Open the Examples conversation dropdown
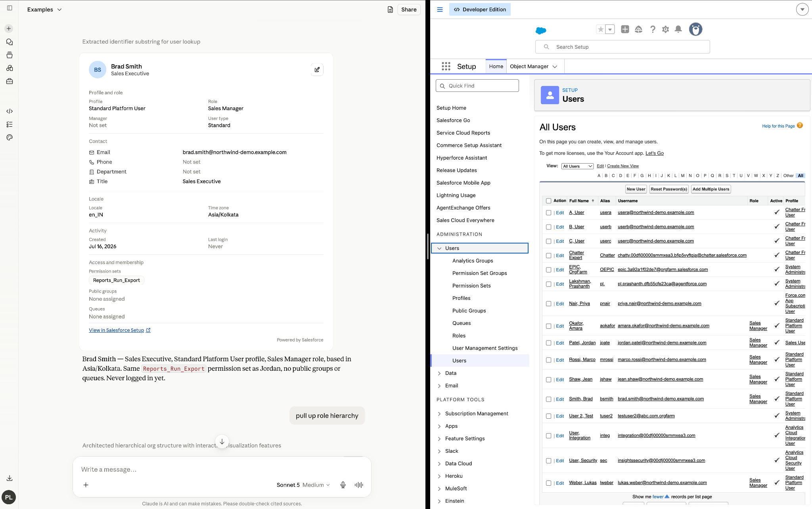812x509 pixels. point(44,10)
